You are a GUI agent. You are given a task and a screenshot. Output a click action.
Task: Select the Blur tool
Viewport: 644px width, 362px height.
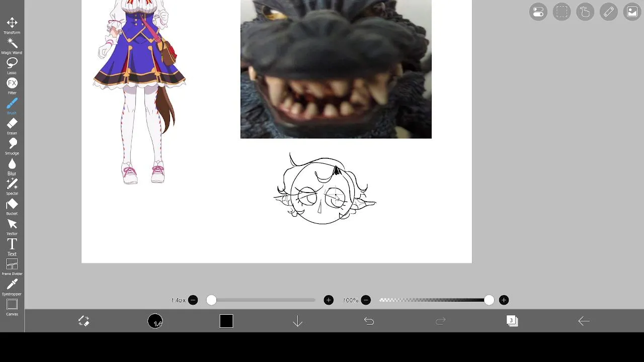[12, 166]
